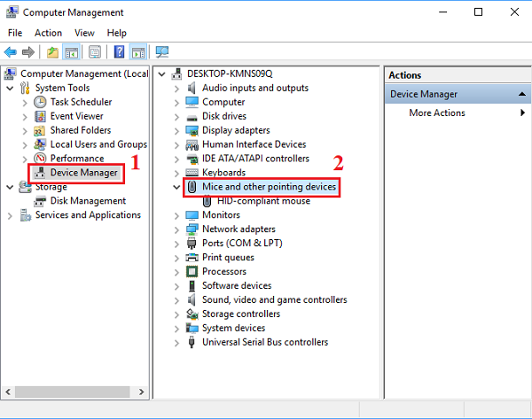Open the View menu
Image resolution: width=532 pixels, height=419 pixels.
(84, 33)
